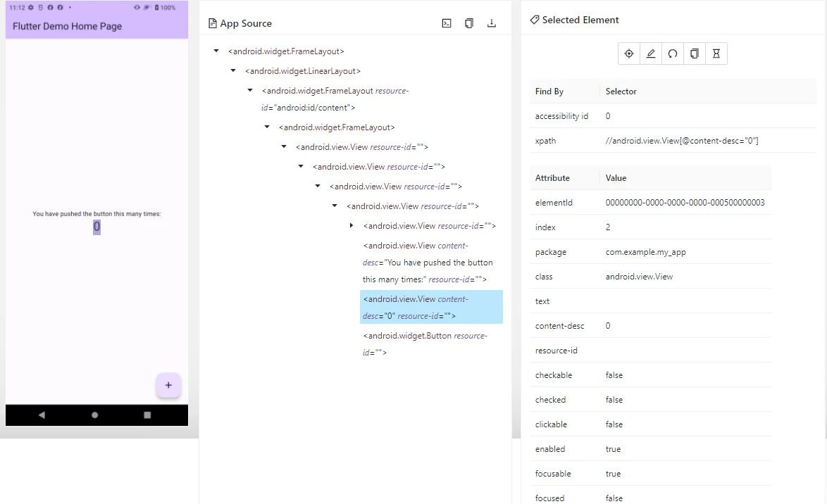Image resolution: width=827 pixels, height=504 pixels.
Task: Tap the target icon in Selected Element toolbar
Action: (628, 53)
